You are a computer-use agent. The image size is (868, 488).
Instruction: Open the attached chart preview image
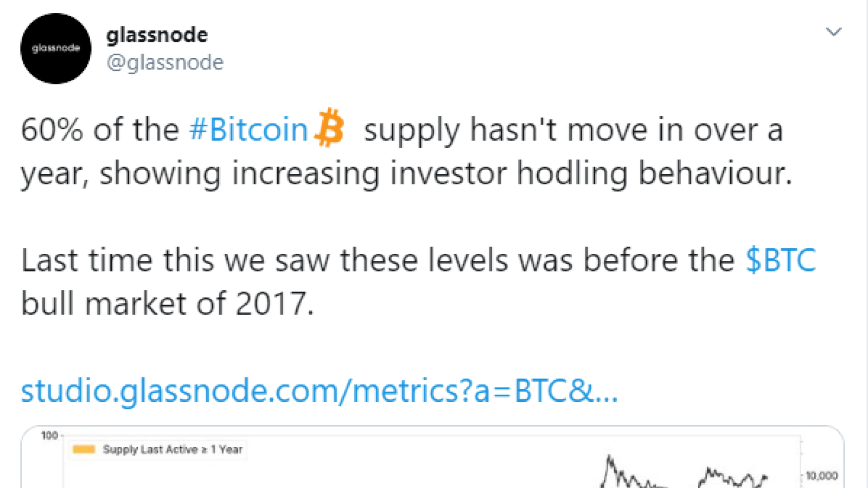coord(432,457)
